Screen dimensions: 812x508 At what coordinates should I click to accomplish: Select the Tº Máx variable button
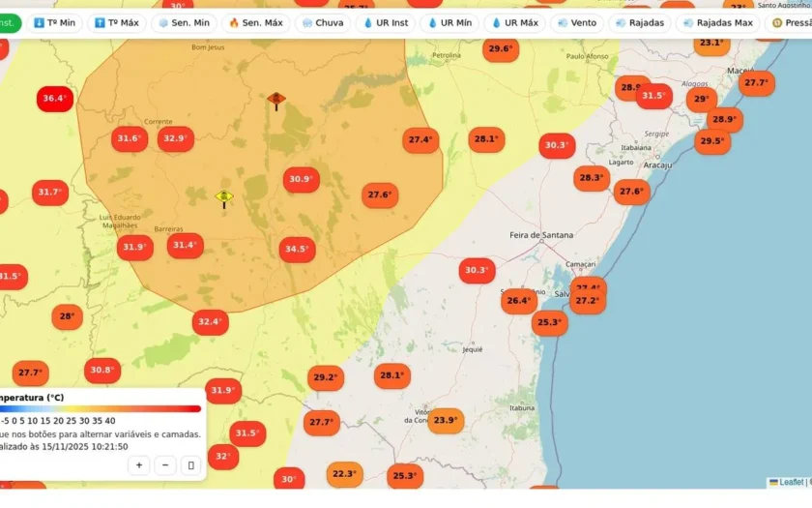[117, 23]
